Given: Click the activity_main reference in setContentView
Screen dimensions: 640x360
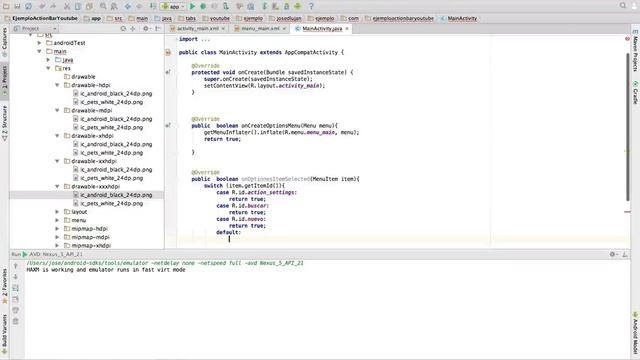Looking at the screenshot, I should tap(299, 86).
